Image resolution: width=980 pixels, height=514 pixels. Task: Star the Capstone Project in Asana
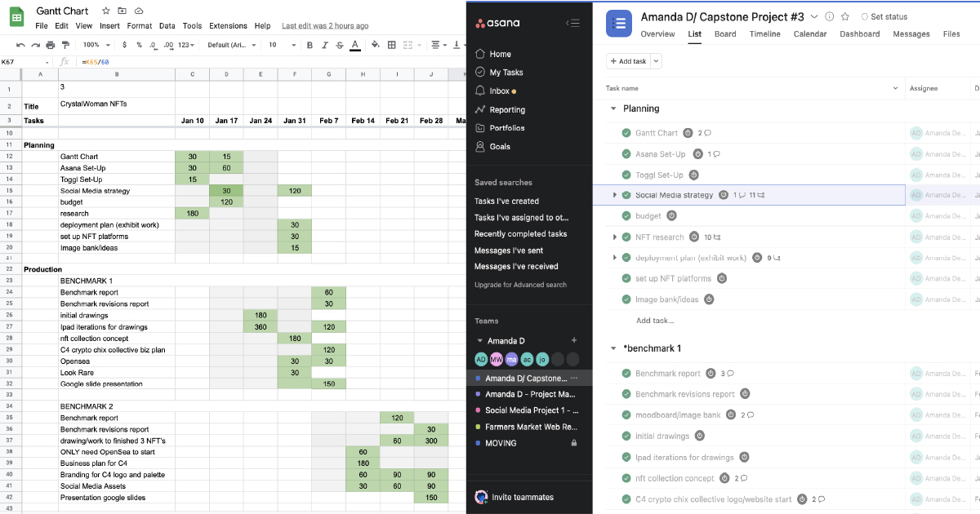pyautogui.click(x=845, y=16)
